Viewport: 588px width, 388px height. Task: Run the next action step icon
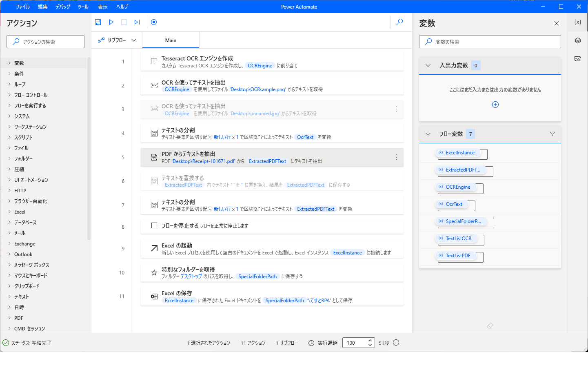(x=137, y=22)
